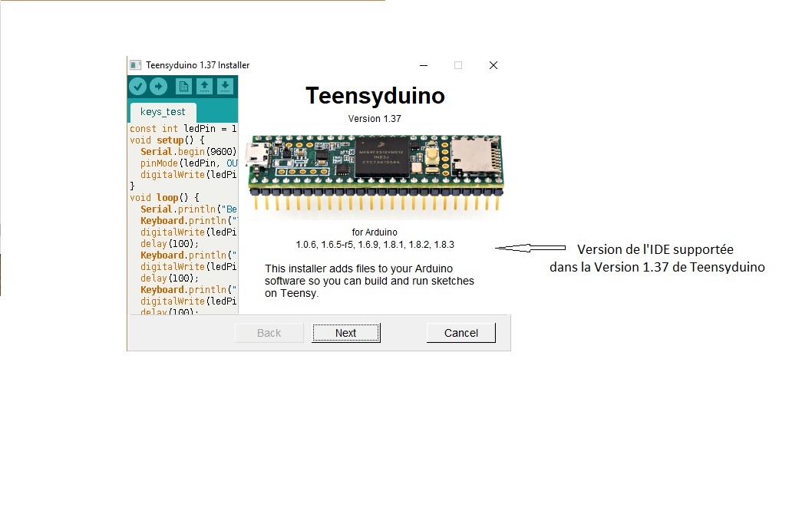Click the Teensy board picture

tap(375, 172)
